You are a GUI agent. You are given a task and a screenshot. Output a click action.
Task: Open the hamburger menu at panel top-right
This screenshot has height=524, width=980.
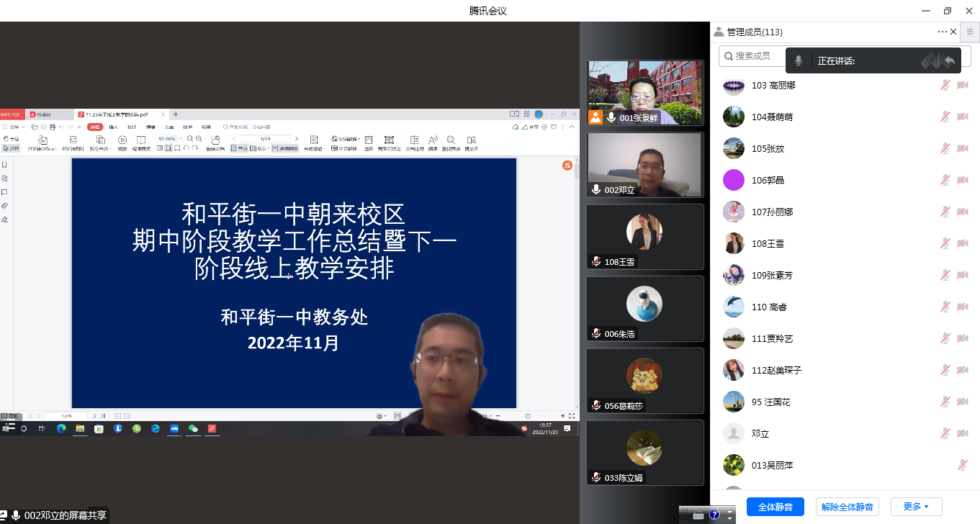click(x=970, y=32)
